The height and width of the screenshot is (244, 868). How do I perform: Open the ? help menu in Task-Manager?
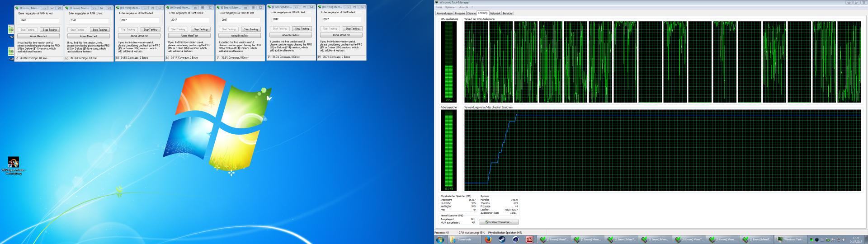click(x=472, y=7)
